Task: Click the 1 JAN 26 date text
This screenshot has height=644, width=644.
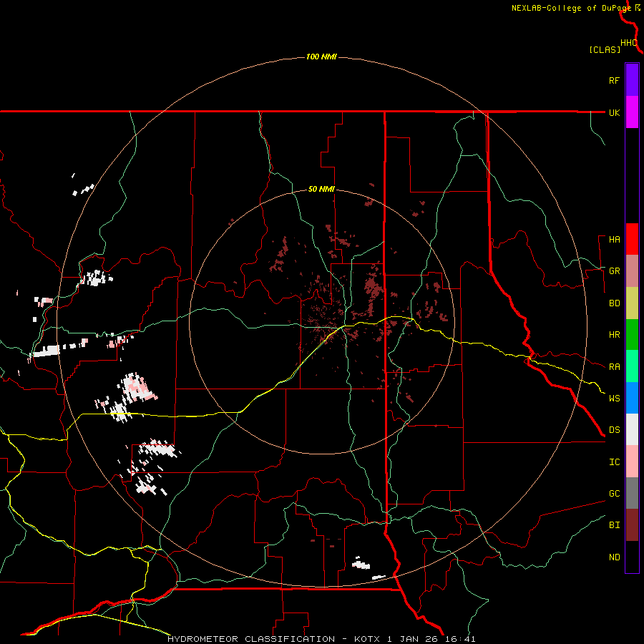Action: pos(411,639)
